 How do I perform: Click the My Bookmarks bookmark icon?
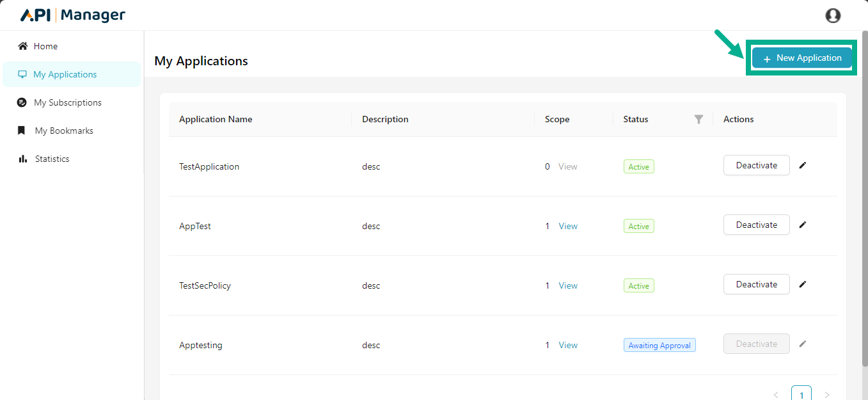[22, 131]
